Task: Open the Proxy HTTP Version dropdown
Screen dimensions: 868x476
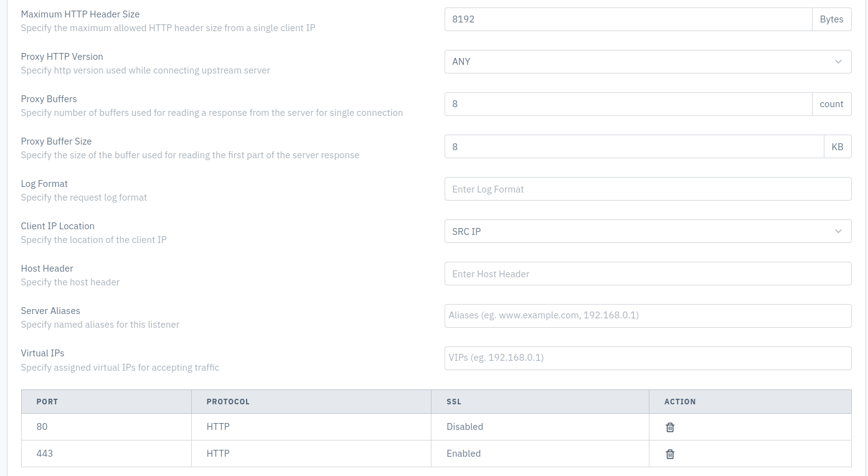Action: click(648, 62)
